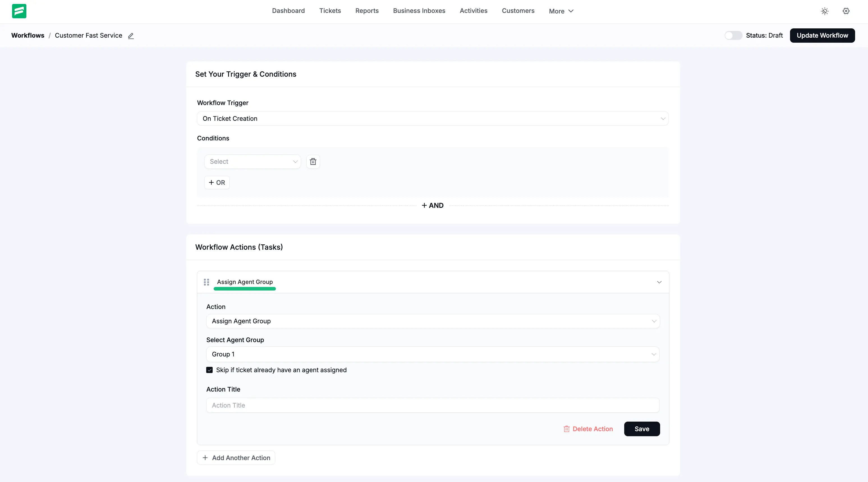The width and height of the screenshot is (868, 482).
Task: Go to the Tickets menu
Action: pyautogui.click(x=330, y=11)
